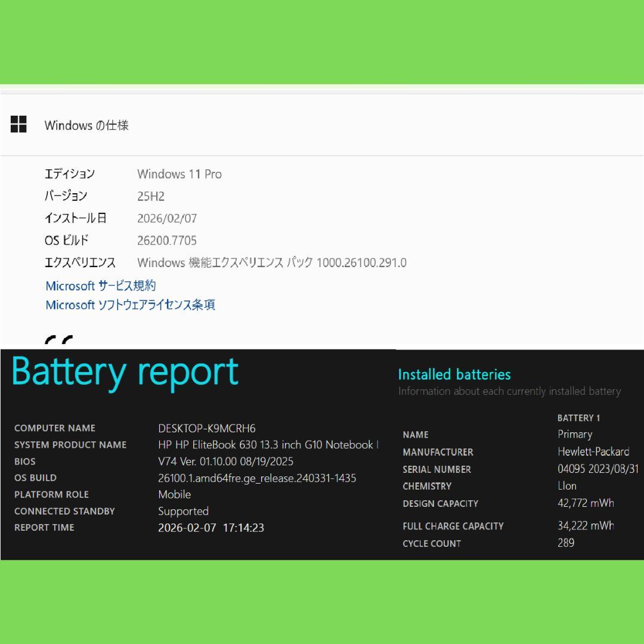644x644 pixels.
Task: Select the Installed batteries section header
Action: (454, 374)
